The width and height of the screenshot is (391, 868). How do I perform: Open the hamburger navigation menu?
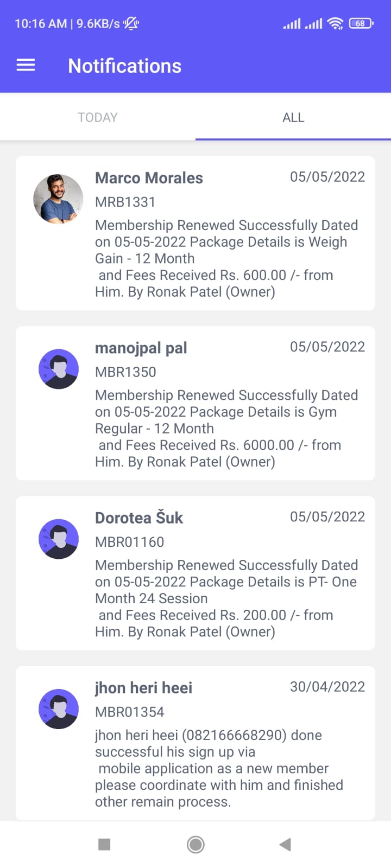coord(26,66)
